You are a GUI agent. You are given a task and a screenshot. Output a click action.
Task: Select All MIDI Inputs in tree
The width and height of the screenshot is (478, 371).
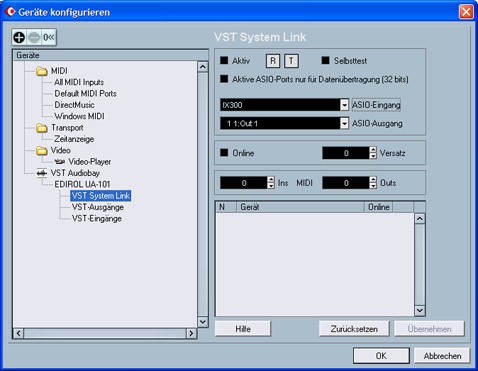79,82
